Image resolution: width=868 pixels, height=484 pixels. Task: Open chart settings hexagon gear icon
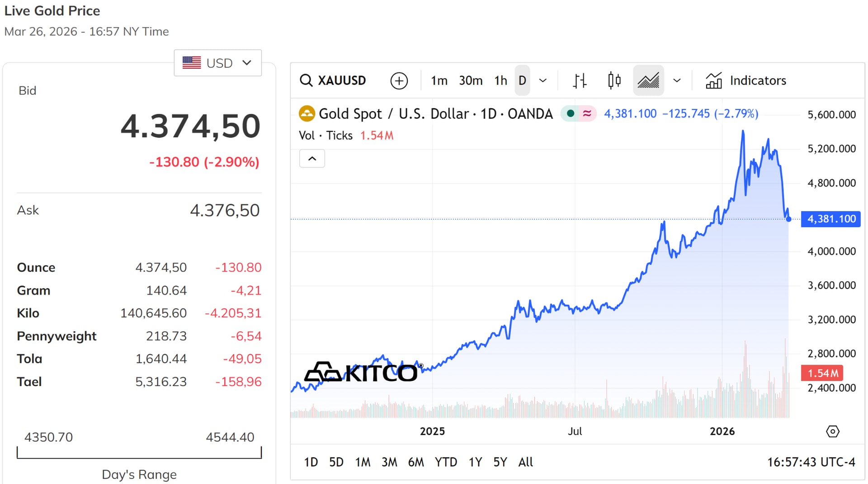pyautogui.click(x=832, y=431)
